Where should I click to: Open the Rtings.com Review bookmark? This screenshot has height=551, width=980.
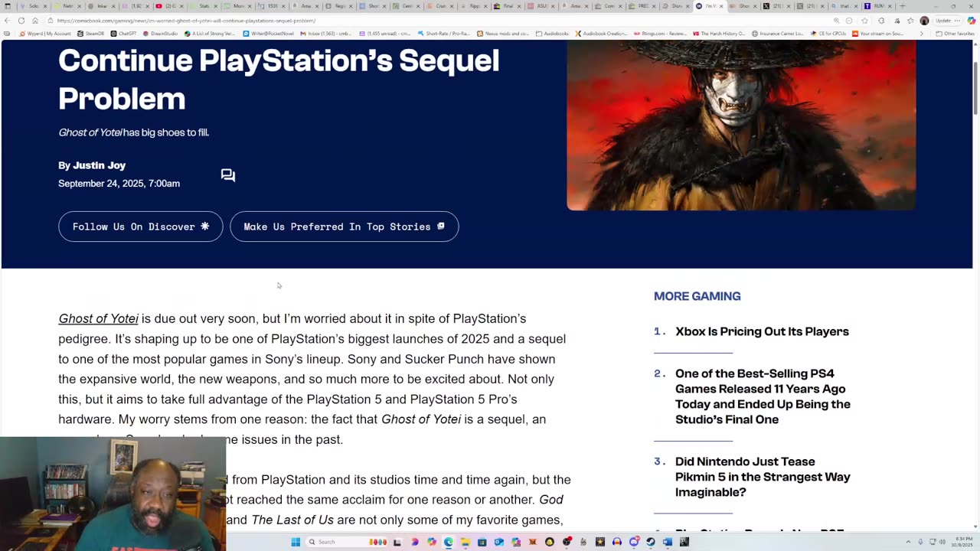660,34
